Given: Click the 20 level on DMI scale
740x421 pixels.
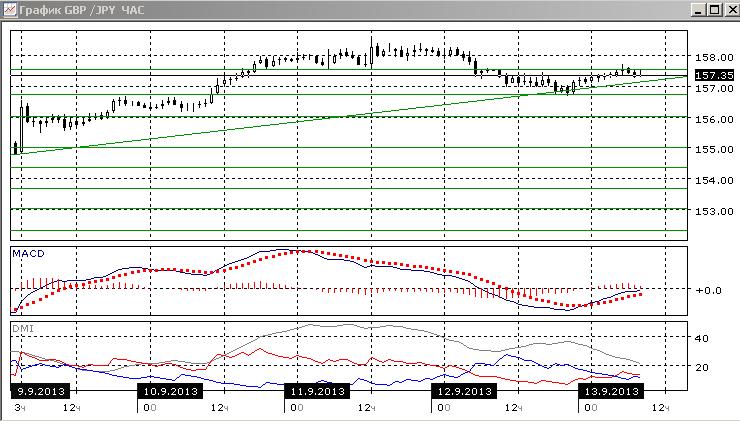Looking at the screenshot, I should [701, 367].
